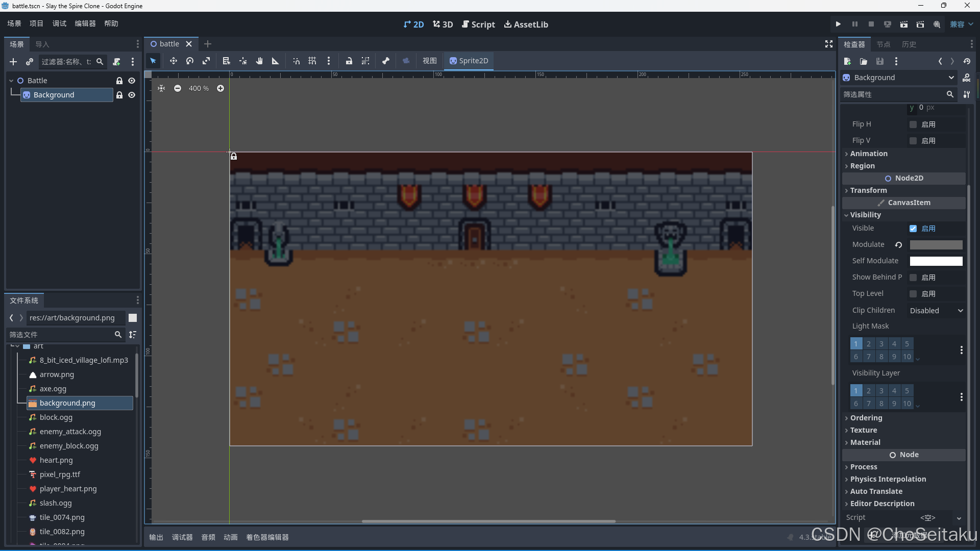This screenshot has height=551, width=980.
Task: Zoom in the 2D viewport
Action: tap(220, 88)
